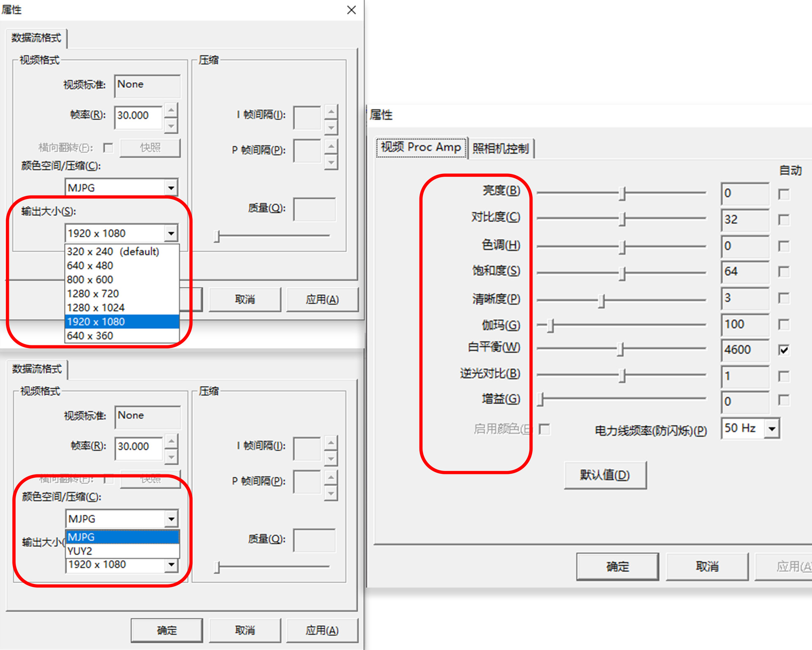Switch to the 照相机控制 tab
812x650 pixels.
point(501,148)
